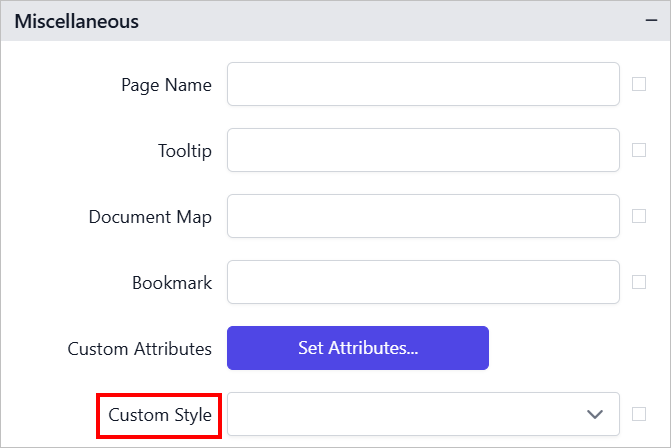671x448 pixels.
Task: Click the Set Attributes button
Action: pyautogui.click(x=358, y=348)
